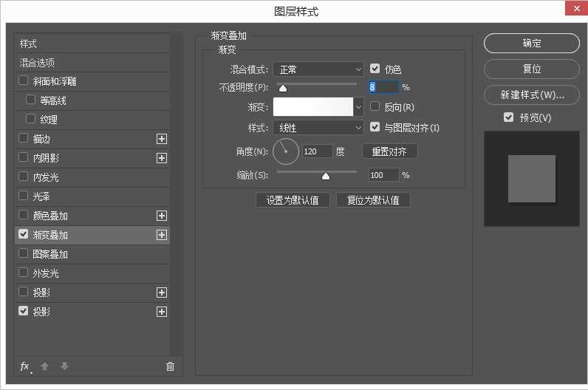
Task: Duplicate 渐变叠加 using its plus icon
Action: pyautogui.click(x=162, y=235)
